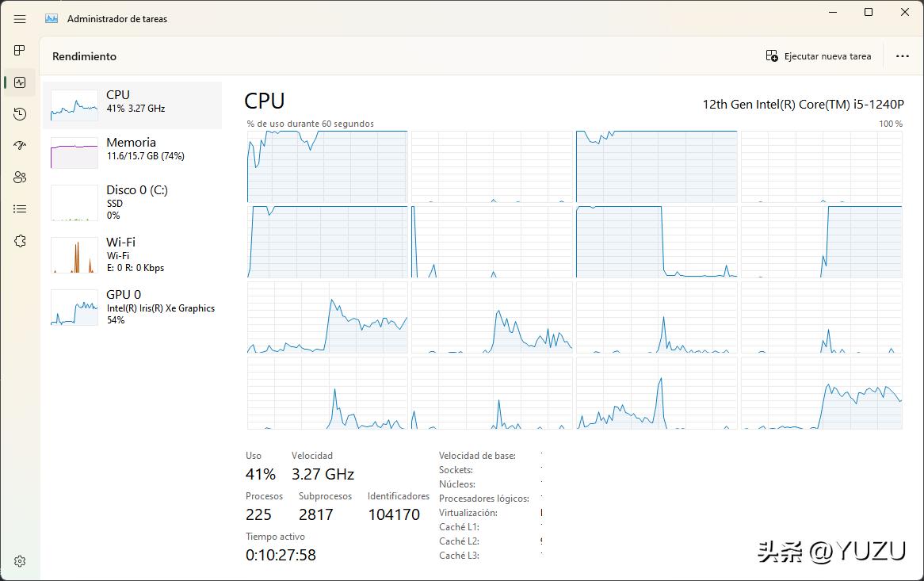Open Task Manager settings gear

(x=20, y=561)
